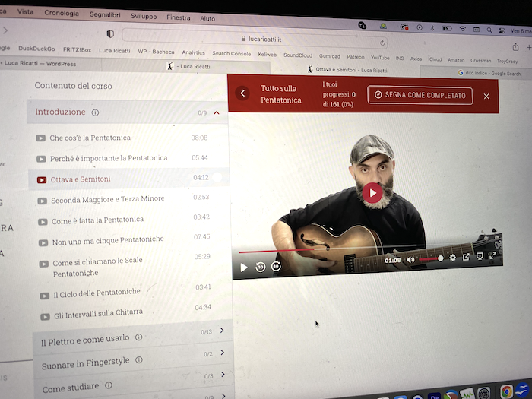Open lesson Che cos'è la Pentatonica
This screenshot has width=532, height=399.
tap(90, 138)
